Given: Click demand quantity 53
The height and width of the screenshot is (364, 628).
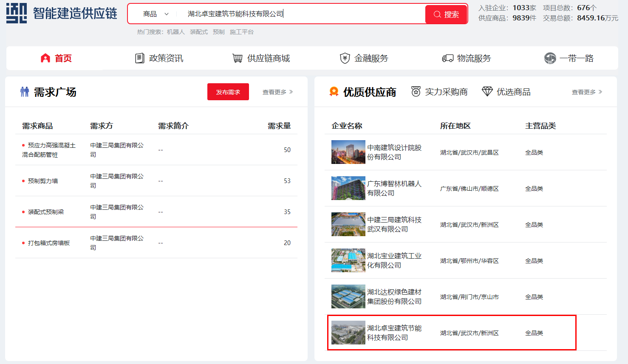Looking at the screenshot, I should click(x=287, y=181).
